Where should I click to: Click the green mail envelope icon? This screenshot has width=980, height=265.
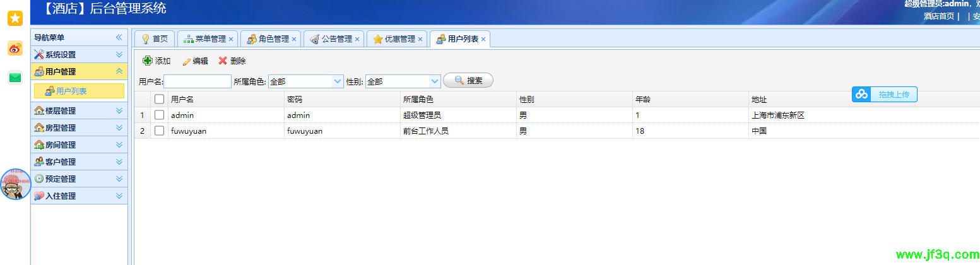15,78
